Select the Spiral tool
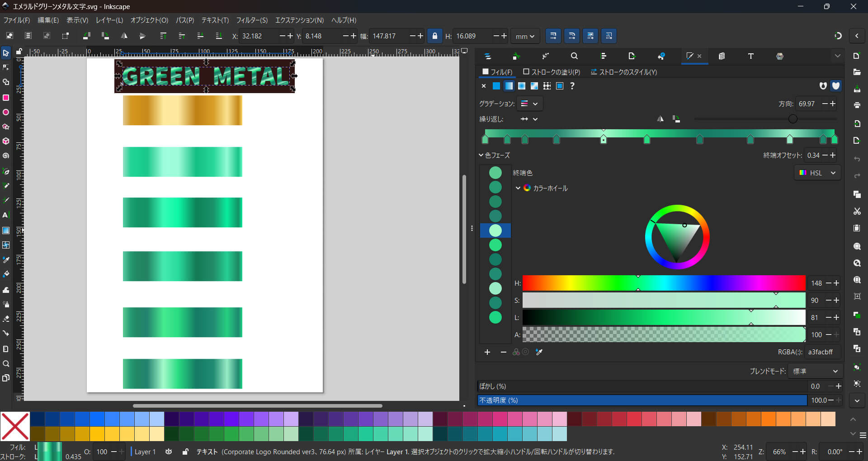The height and width of the screenshot is (461, 868). (x=6, y=156)
